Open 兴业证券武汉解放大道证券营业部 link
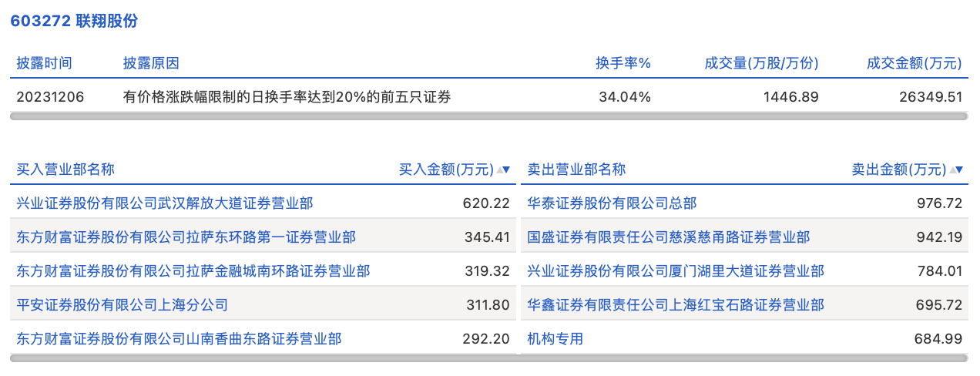The width and height of the screenshot is (980, 376). click(165, 203)
